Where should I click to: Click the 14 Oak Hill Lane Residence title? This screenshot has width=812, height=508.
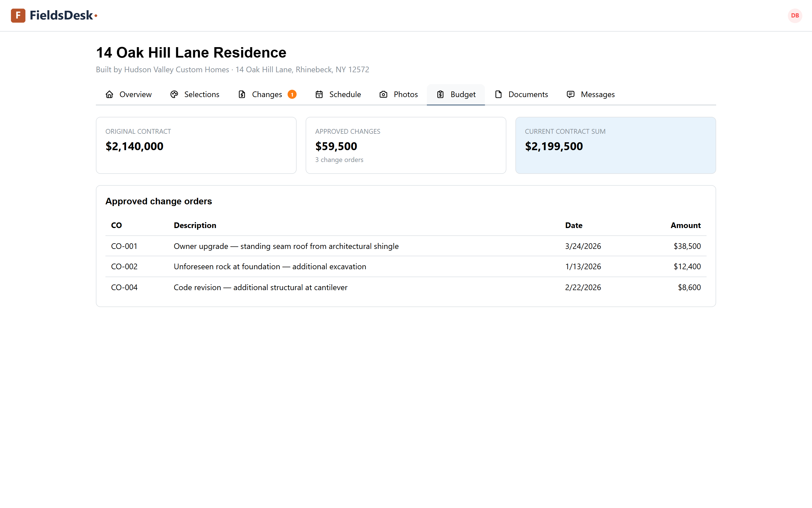coord(191,52)
